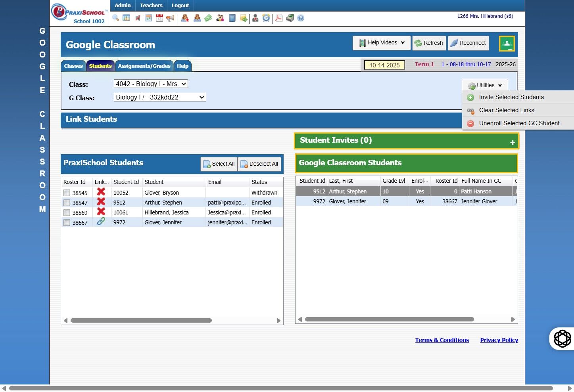The height and width of the screenshot is (392, 574).
Task: Click the megaphone announcements icon
Action: coord(170,18)
